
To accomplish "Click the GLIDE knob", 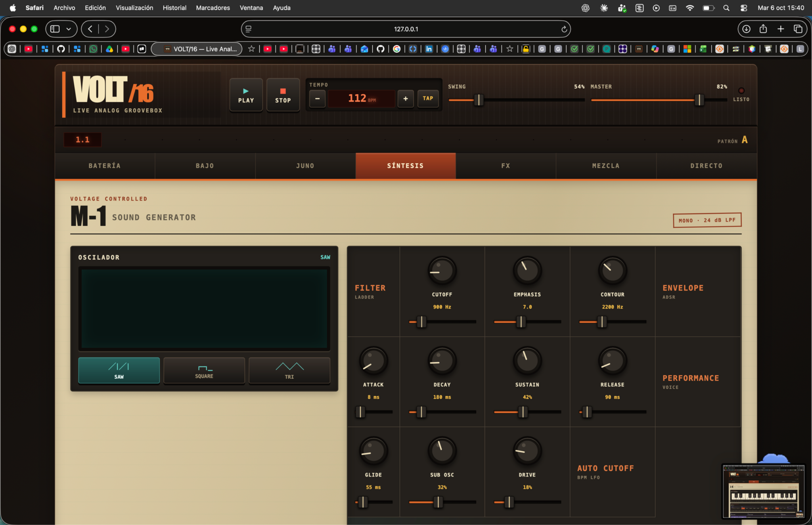I will point(373,451).
